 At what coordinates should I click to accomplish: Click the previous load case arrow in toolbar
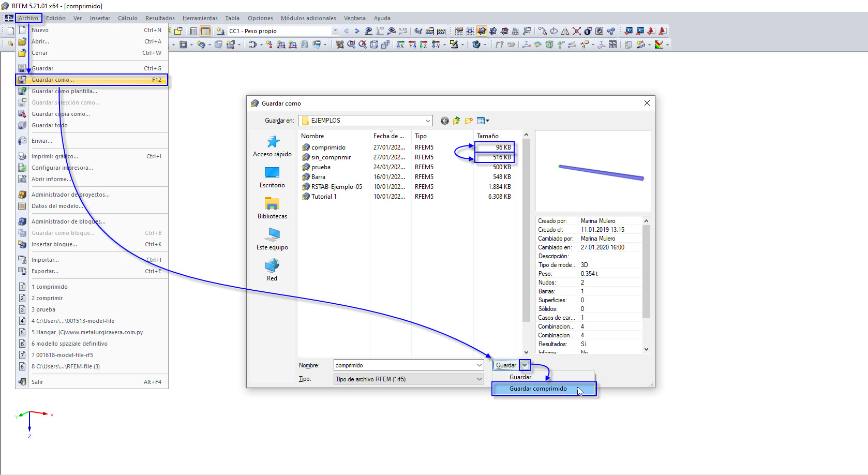point(346,31)
